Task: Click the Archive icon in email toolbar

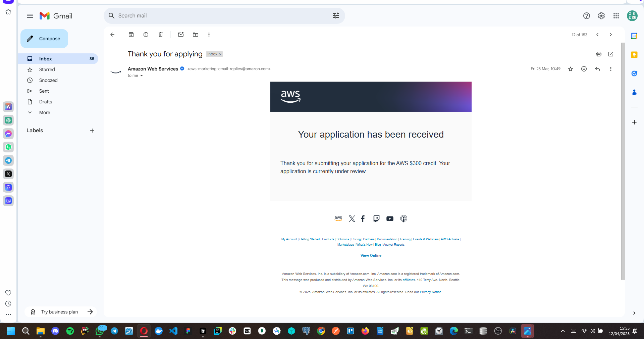Action: [131, 35]
